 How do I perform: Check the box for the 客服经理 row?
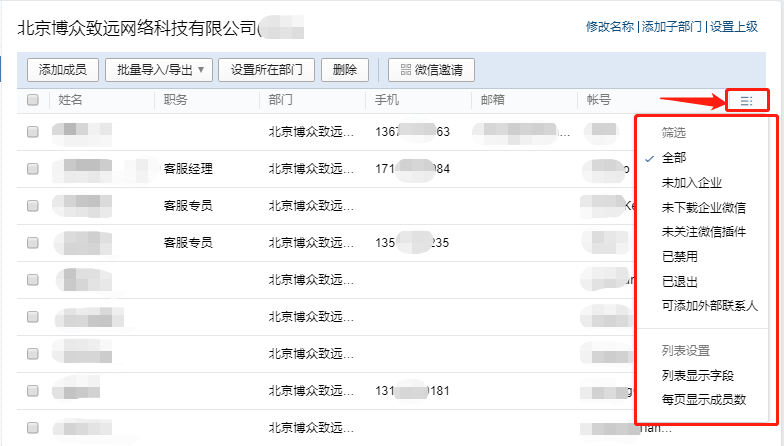point(33,168)
